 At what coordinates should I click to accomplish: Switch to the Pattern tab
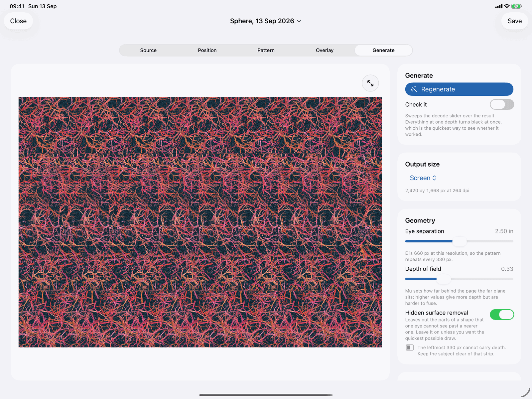266,50
